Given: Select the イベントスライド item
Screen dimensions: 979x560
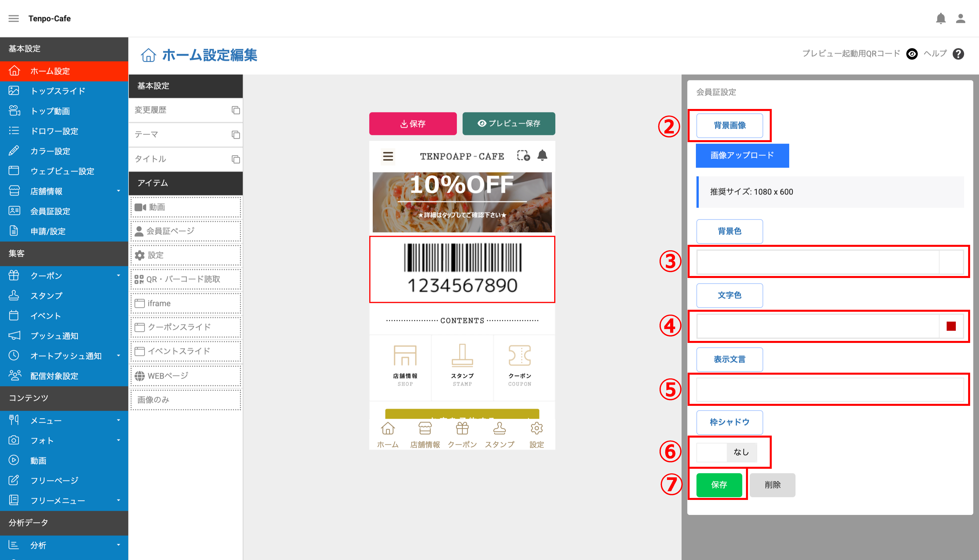Looking at the screenshot, I should click(x=186, y=351).
